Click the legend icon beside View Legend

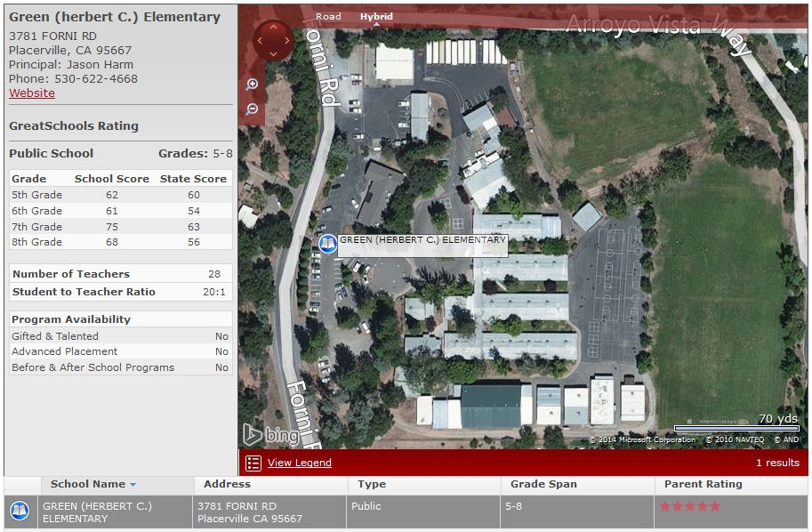click(254, 463)
